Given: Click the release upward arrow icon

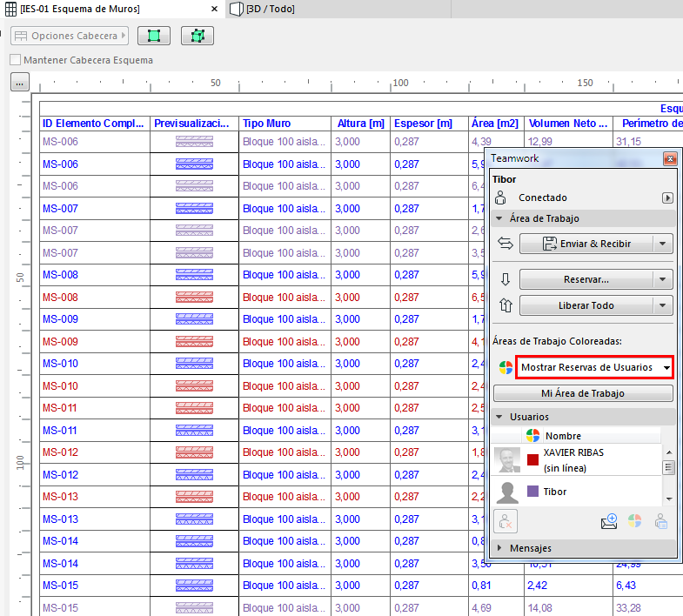Looking at the screenshot, I should click(x=506, y=305).
